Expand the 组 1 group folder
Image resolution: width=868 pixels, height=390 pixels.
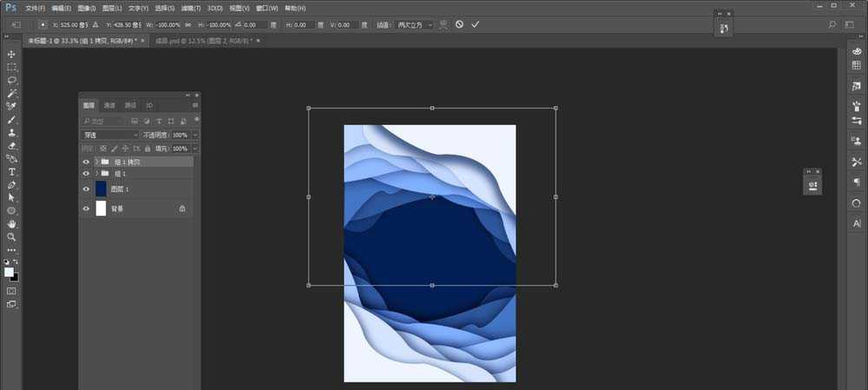(x=96, y=174)
